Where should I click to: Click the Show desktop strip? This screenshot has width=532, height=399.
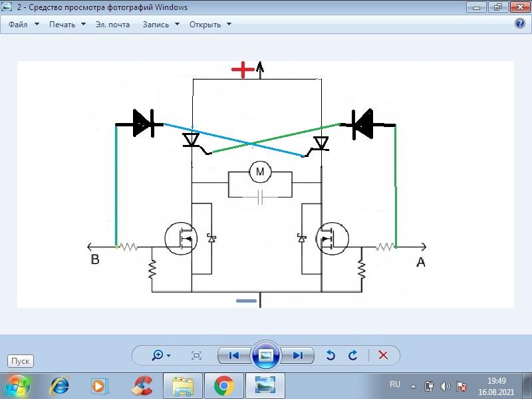pyautogui.click(x=527, y=386)
